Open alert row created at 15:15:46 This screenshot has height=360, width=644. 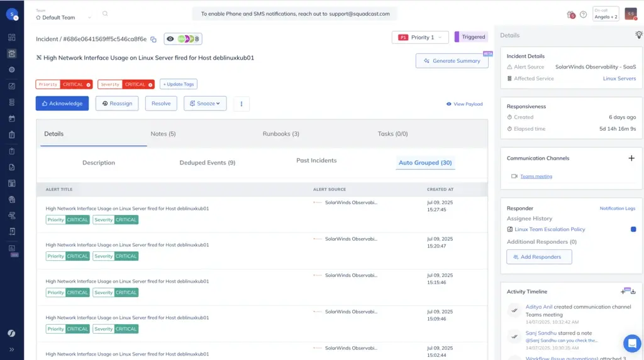coord(262,287)
